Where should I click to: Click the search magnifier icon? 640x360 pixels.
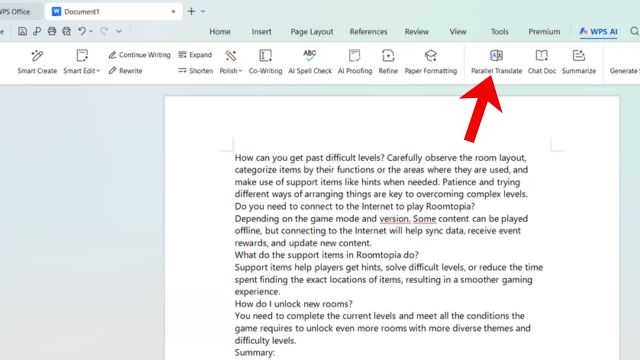point(634,31)
